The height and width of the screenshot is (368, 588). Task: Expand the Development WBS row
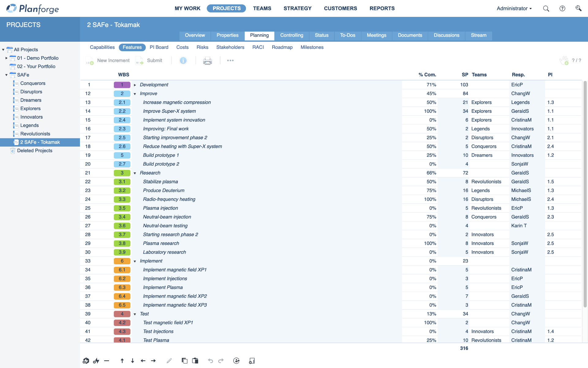pyautogui.click(x=135, y=85)
